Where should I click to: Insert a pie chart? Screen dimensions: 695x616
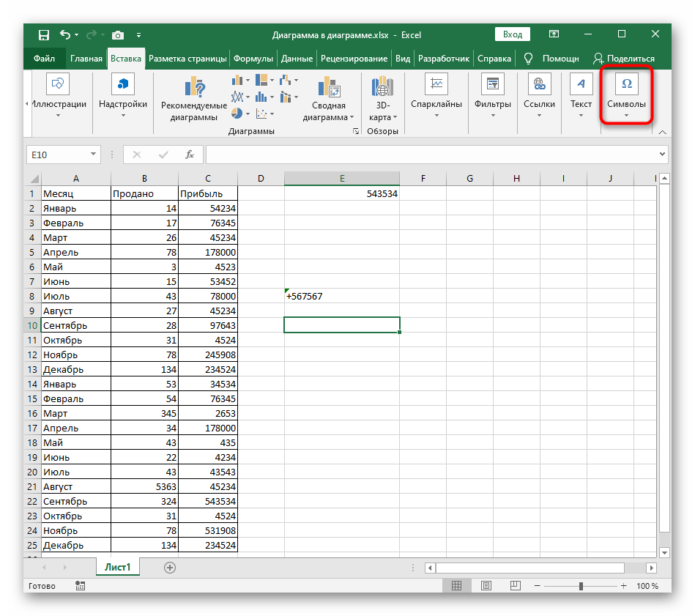237,114
